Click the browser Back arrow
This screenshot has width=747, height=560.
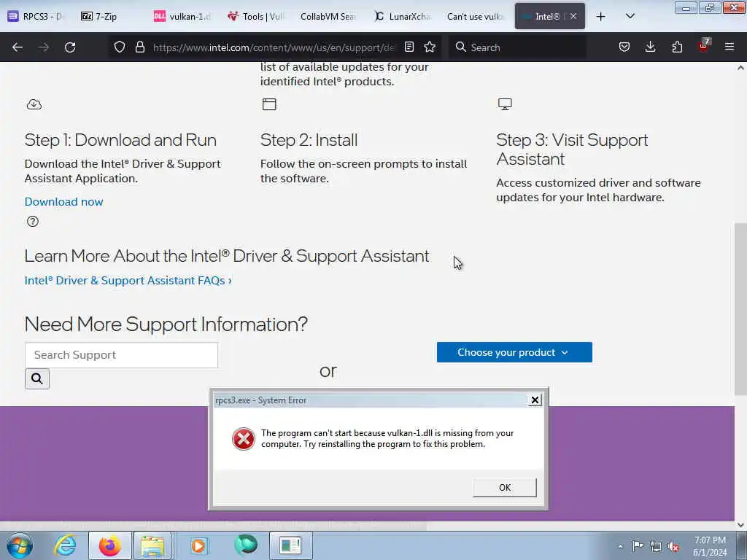[18, 47]
